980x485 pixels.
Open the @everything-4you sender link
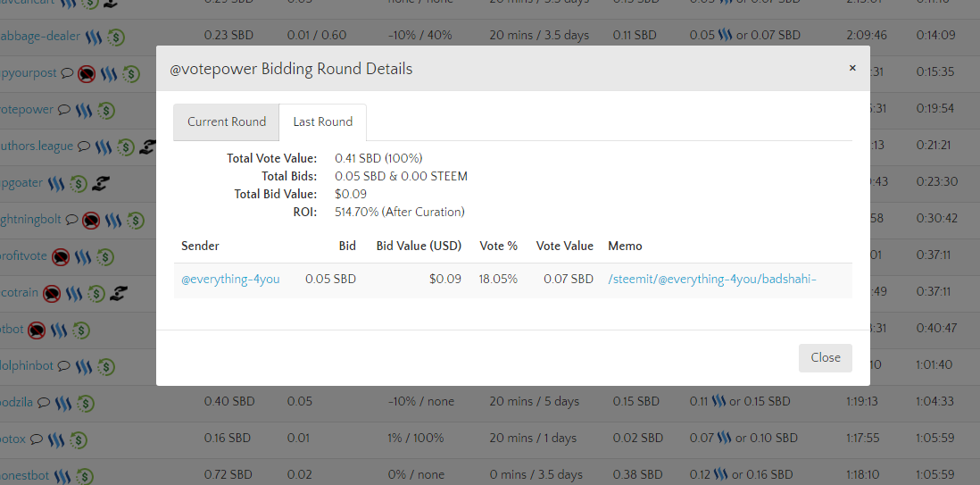(230, 280)
